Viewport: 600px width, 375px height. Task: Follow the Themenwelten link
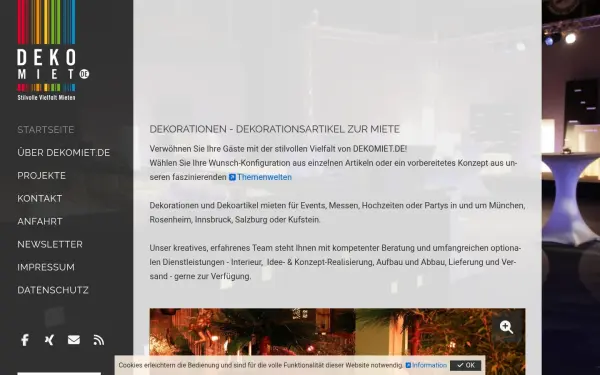pos(260,177)
